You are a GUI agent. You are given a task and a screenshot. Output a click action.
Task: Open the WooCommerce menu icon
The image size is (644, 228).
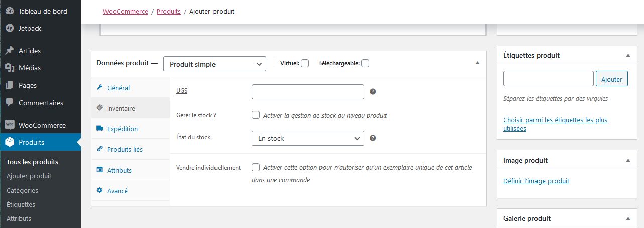(x=9, y=125)
